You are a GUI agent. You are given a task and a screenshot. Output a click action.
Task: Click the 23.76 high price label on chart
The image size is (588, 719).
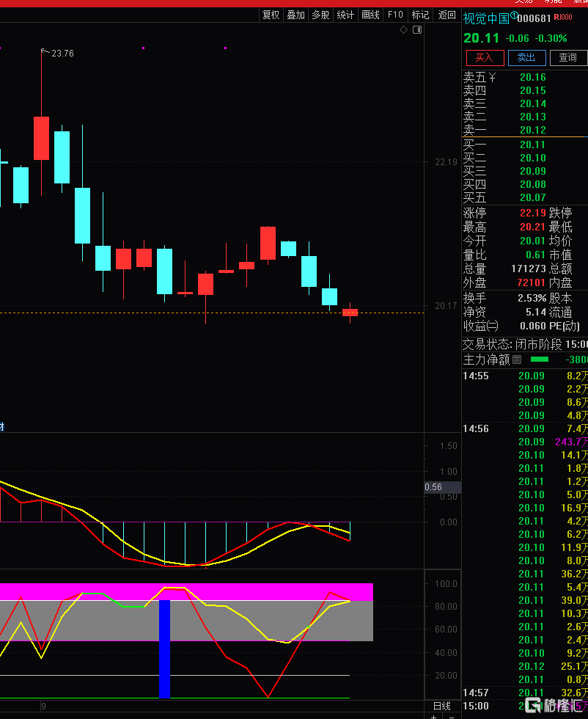click(x=62, y=54)
